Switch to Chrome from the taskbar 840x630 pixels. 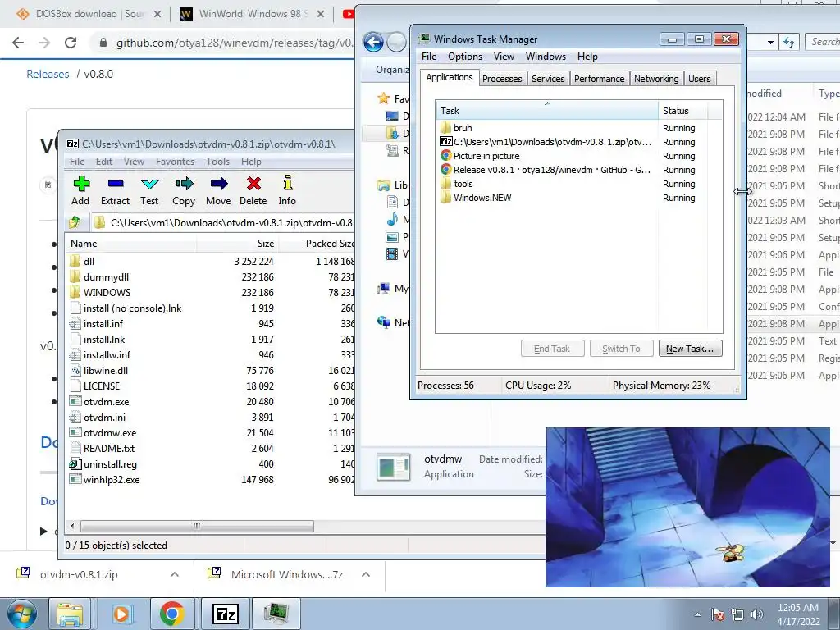click(x=171, y=614)
